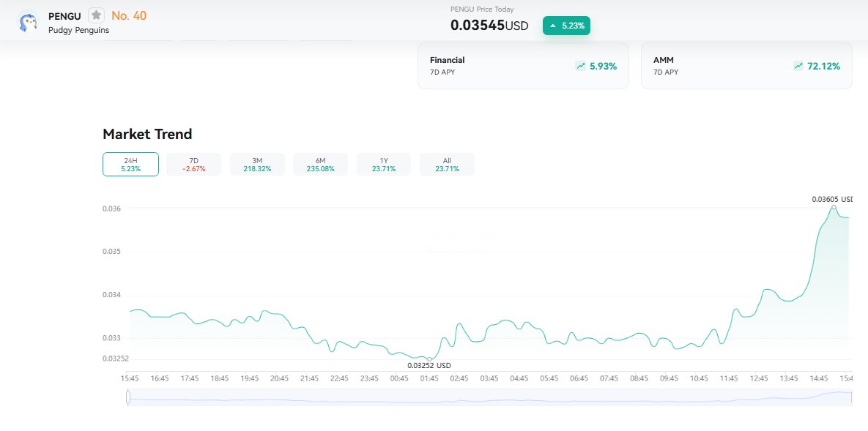Click the low price label showing 0.03252 USD
Viewport: 868px width, 431px height.
(429, 365)
